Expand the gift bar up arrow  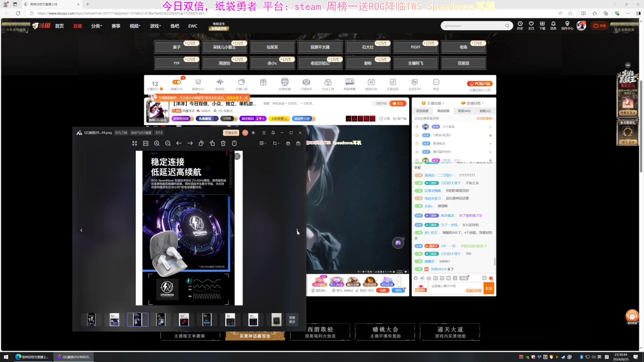point(399,282)
